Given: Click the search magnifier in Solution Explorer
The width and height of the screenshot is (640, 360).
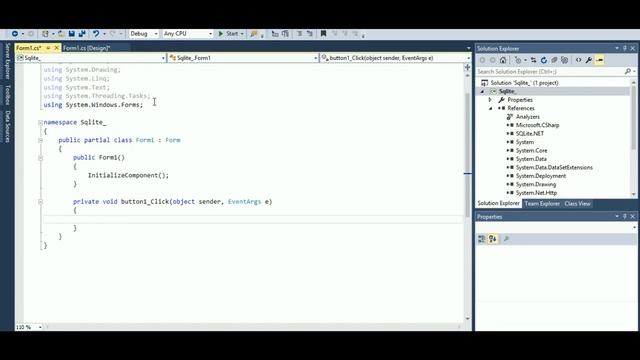Looking at the screenshot, I should (x=628, y=72).
